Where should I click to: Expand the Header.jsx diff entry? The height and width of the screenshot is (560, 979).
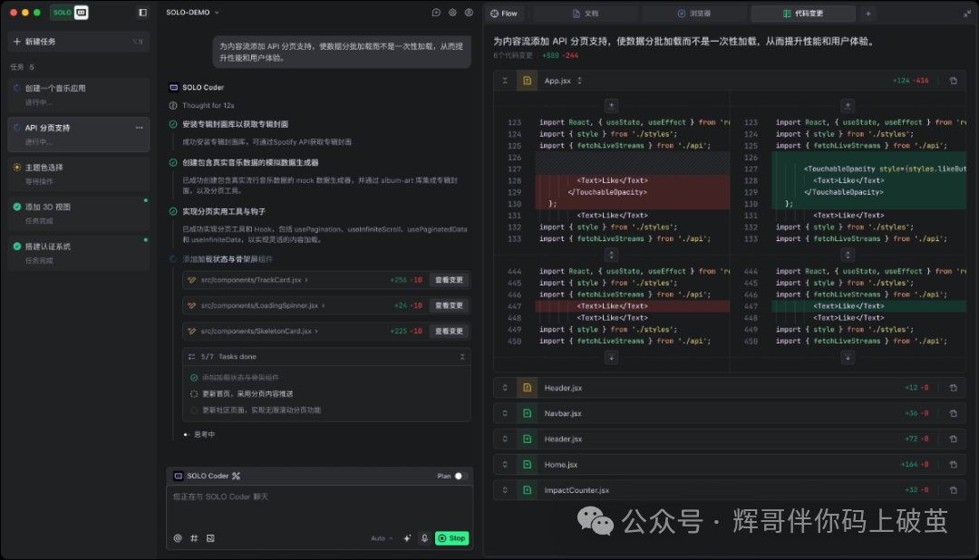tap(505, 387)
